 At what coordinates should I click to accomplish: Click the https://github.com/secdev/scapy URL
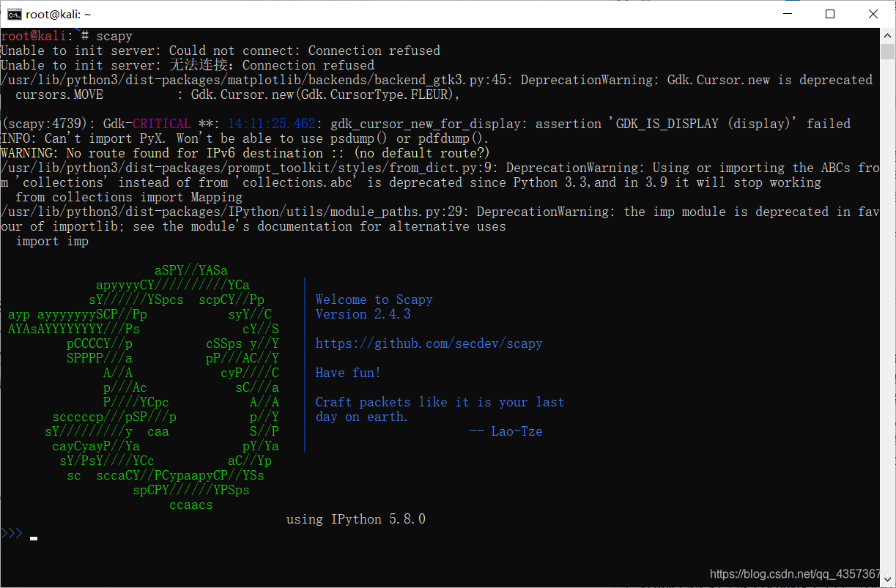(429, 343)
